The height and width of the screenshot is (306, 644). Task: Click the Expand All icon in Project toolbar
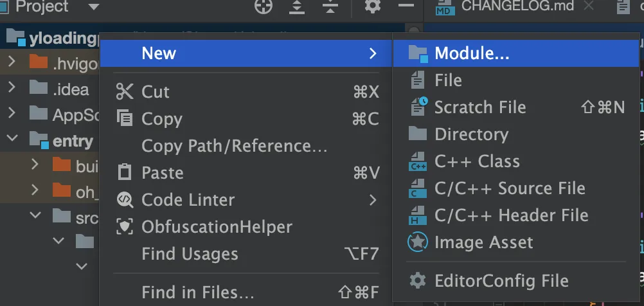297,6
